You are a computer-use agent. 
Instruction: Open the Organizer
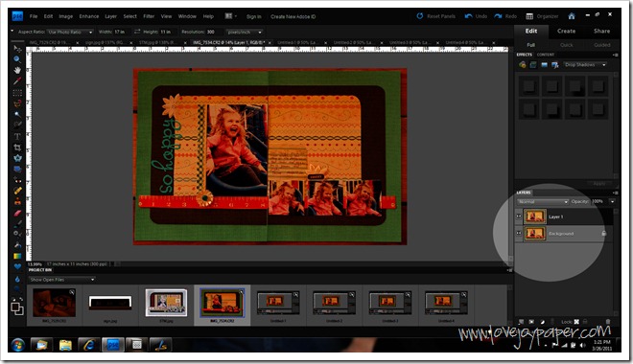click(542, 16)
